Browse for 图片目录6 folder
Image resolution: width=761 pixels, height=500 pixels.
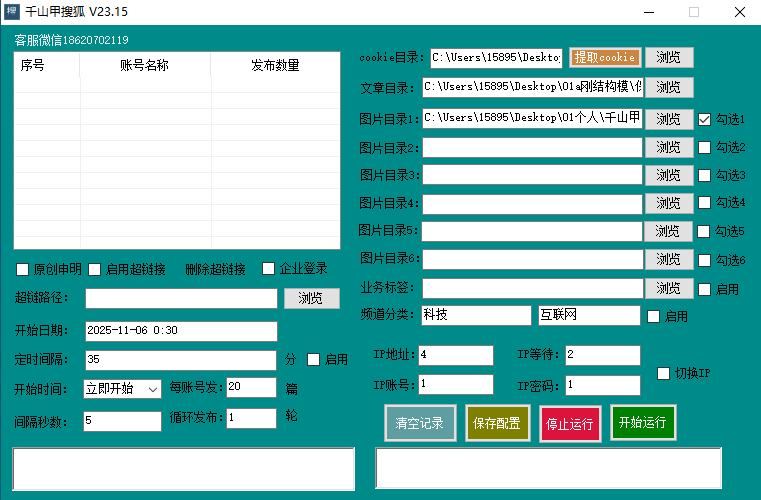click(669, 260)
